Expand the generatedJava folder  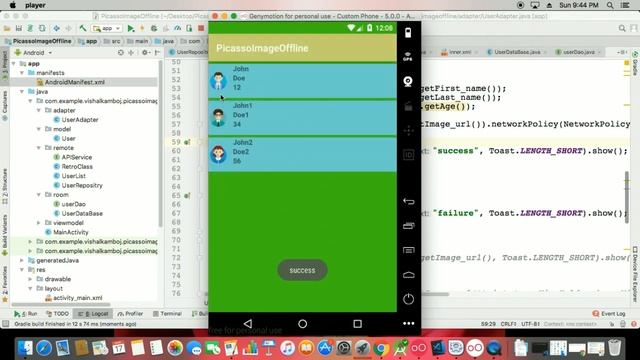click(x=22, y=261)
